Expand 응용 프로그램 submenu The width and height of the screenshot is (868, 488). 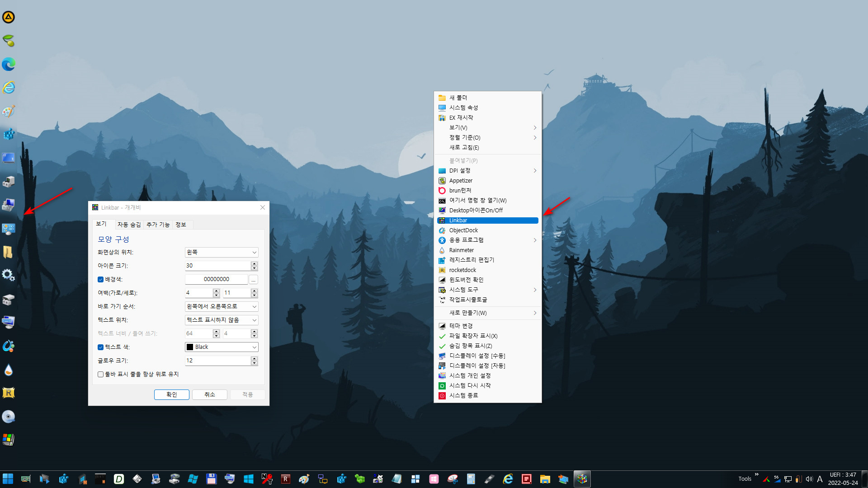[x=487, y=240]
